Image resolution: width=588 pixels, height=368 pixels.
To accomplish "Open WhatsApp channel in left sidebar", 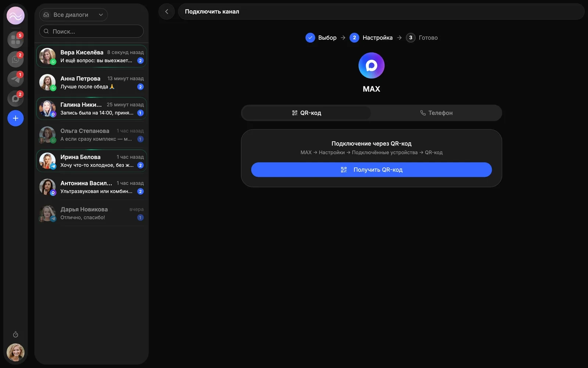I will click(x=15, y=59).
